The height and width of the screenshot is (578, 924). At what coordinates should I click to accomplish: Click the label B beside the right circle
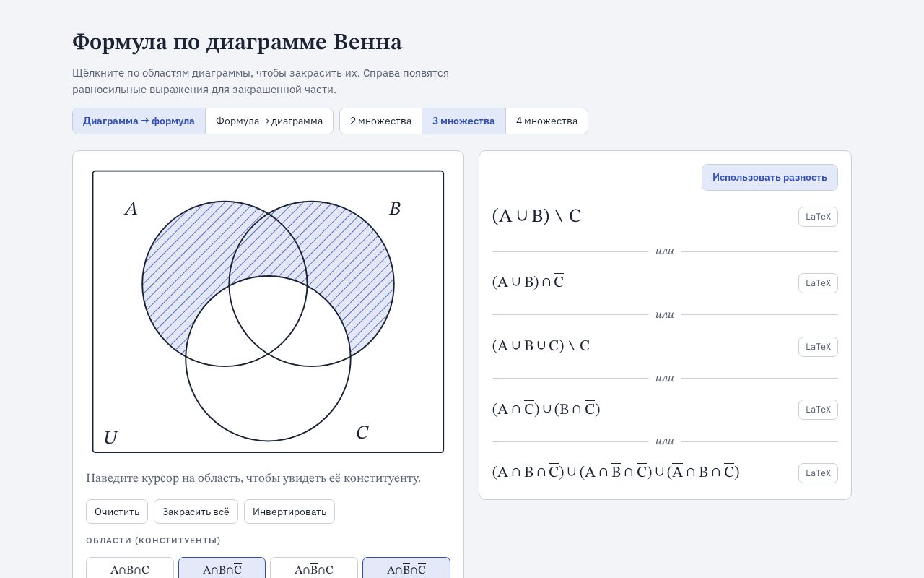point(395,209)
